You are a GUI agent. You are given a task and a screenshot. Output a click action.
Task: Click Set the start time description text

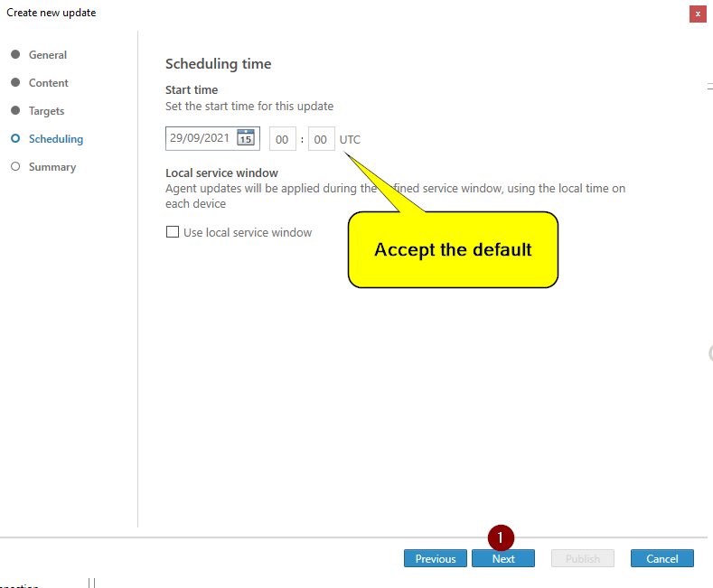pos(249,107)
